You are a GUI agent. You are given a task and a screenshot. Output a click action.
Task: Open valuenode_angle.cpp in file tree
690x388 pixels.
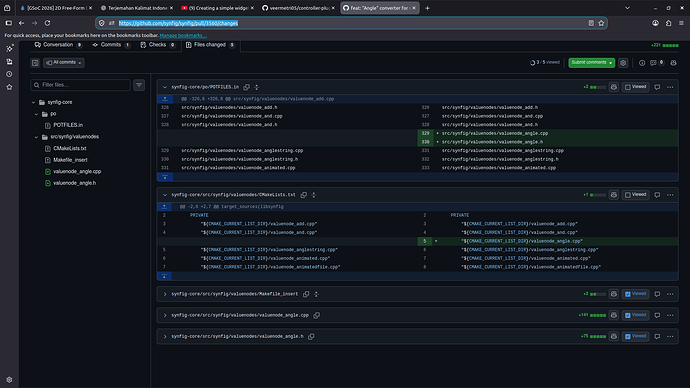[77, 172]
